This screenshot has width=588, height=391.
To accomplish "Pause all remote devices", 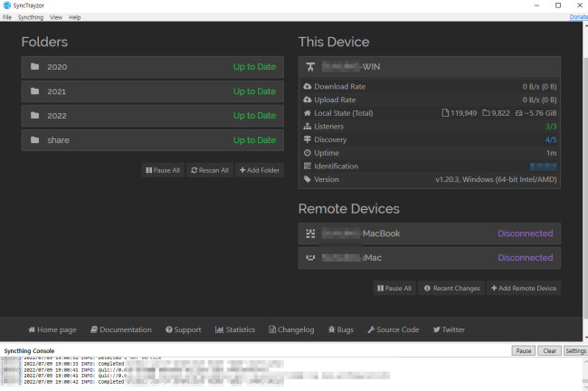I will pyautogui.click(x=394, y=288).
